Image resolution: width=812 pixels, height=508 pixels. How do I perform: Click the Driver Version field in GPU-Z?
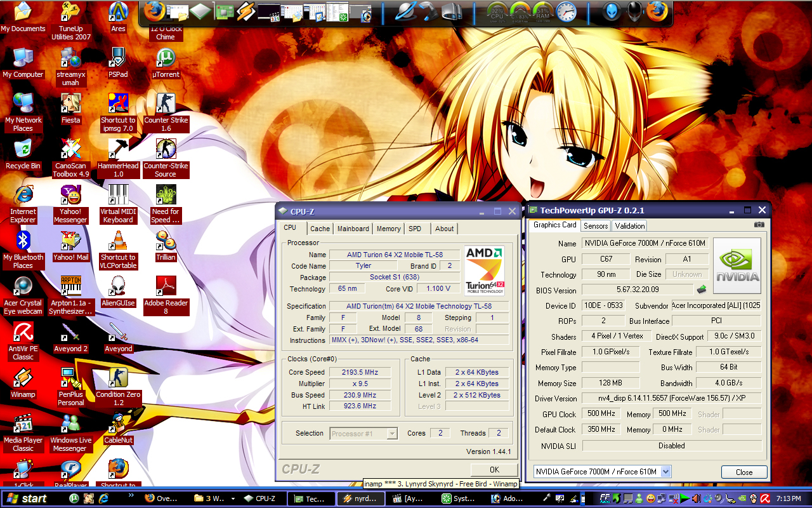(x=671, y=399)
